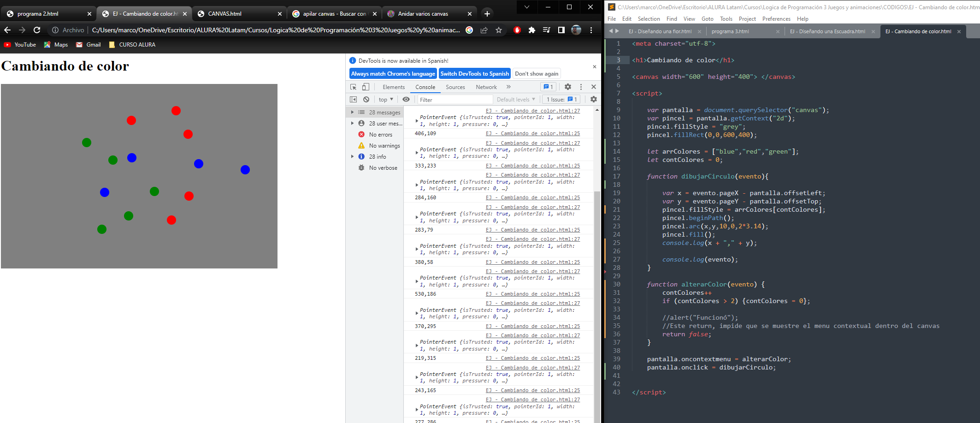Go forward in Chrome browser history
980x423 pixels.
[22, 30]
